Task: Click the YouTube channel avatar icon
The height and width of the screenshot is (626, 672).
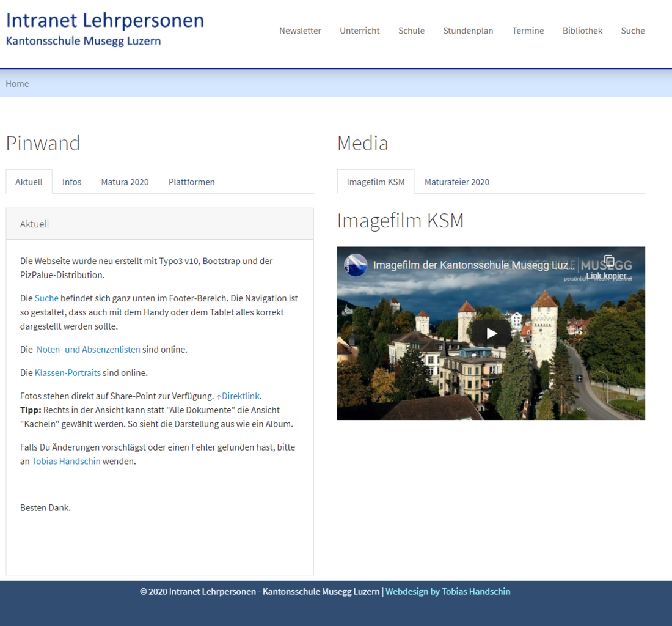Action: coord(356,265)
